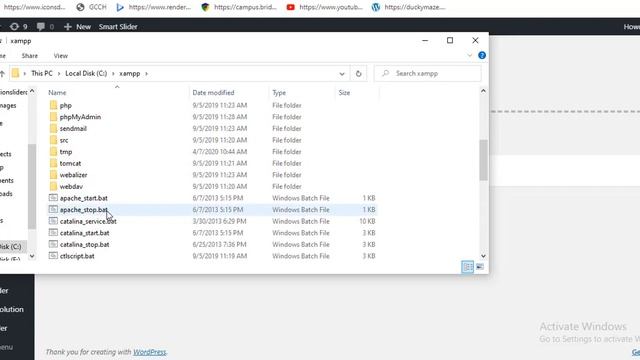Viewport: 640px width, 360px height.
Task: Open the YouTube bookmark in browser
Action: 324,7
